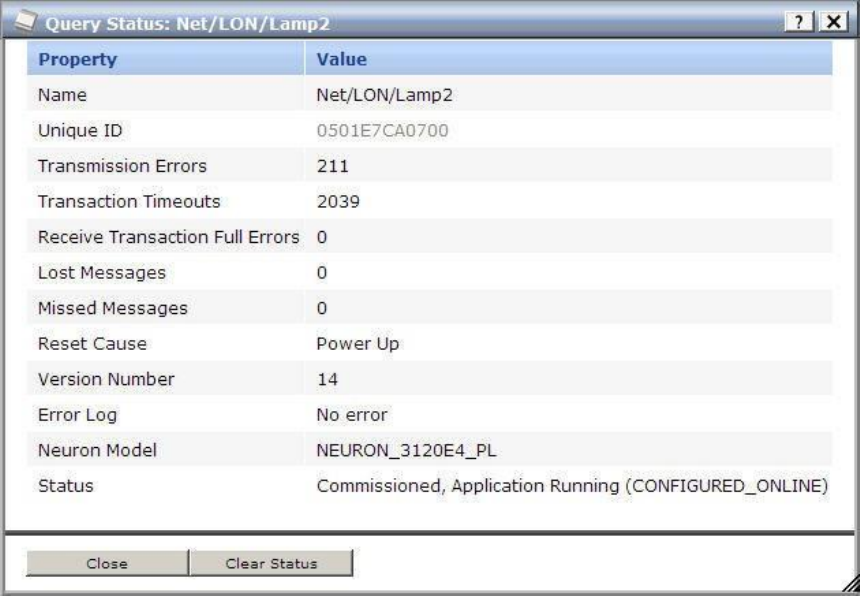Click the Status property label

click(x=65, y=486)
